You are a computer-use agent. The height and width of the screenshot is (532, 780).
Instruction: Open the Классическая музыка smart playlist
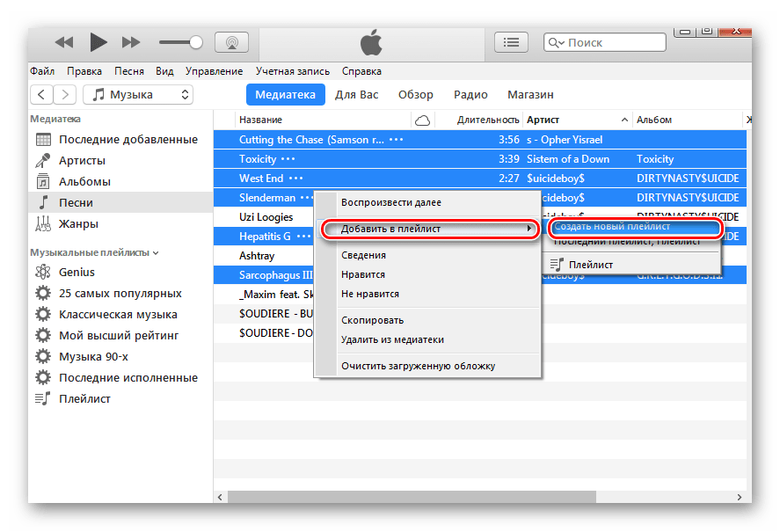[120, 315]
